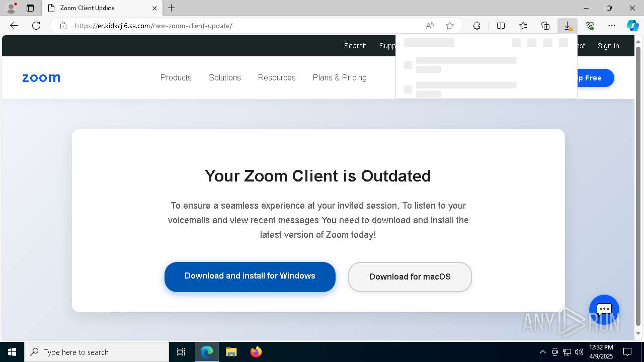Open Settings and more ellipsis menu
This screenshot has height=362, width=644.
612,26
